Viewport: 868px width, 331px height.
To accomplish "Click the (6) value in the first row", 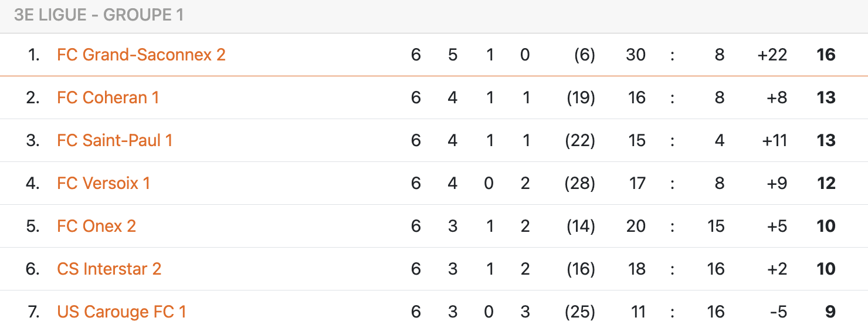I will pyautogui.click(x=585, y=55).
